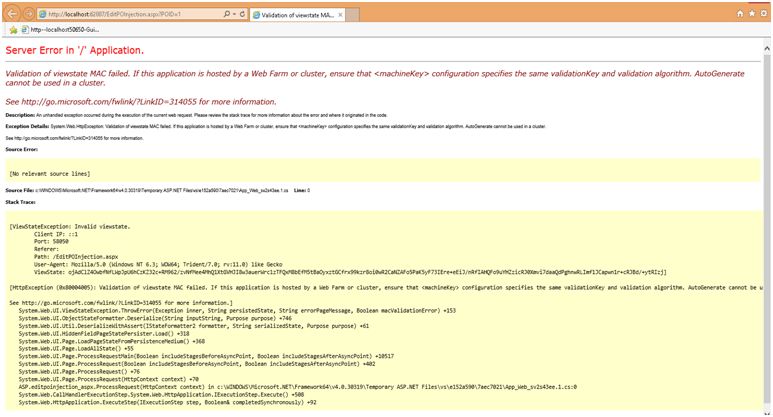773x417 pixels.
Task: Click the '[HttpException (0x80004005)' line
Action: pyautogui.click(x=386, y=287)
